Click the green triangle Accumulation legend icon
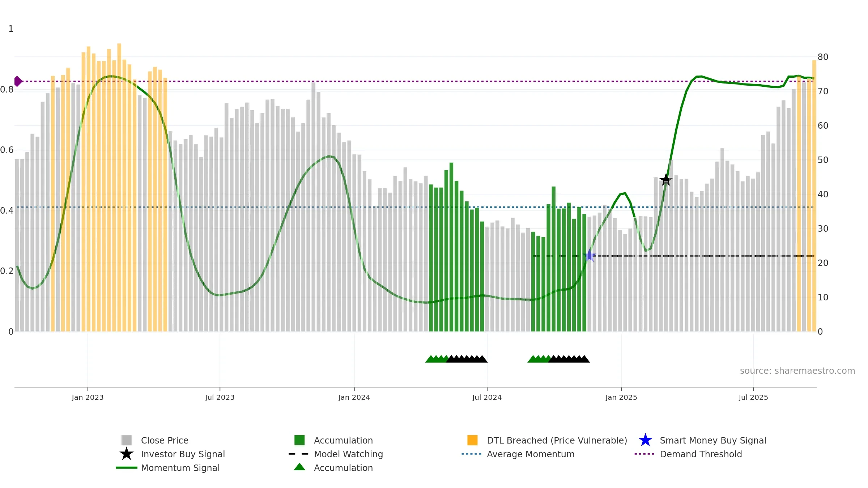This screenshot has height=488, width=868. [299, 467]
